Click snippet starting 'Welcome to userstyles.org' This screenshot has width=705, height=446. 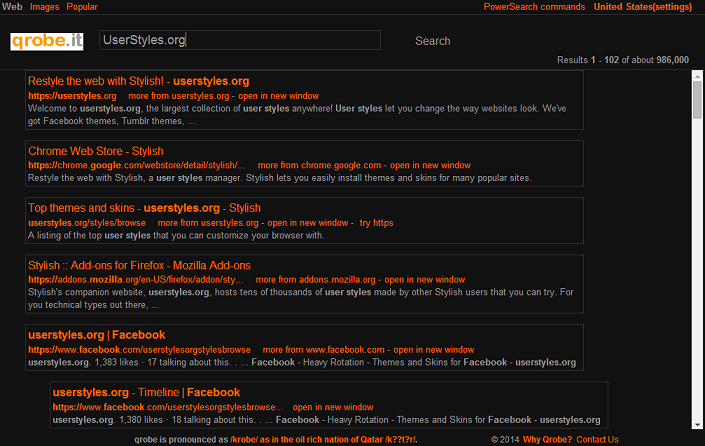pos(297,115)
